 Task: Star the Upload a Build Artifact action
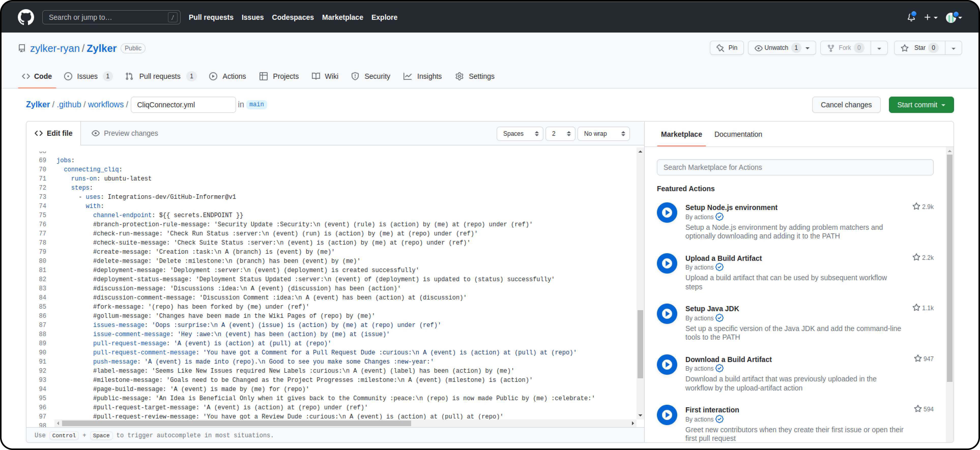[x=916, y=257]
